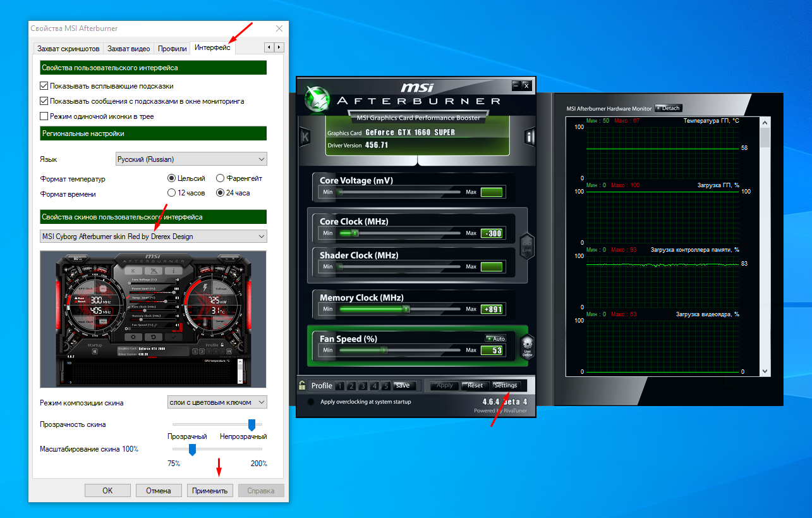Click the Driver Version 456.71 text

click(358, 145)
